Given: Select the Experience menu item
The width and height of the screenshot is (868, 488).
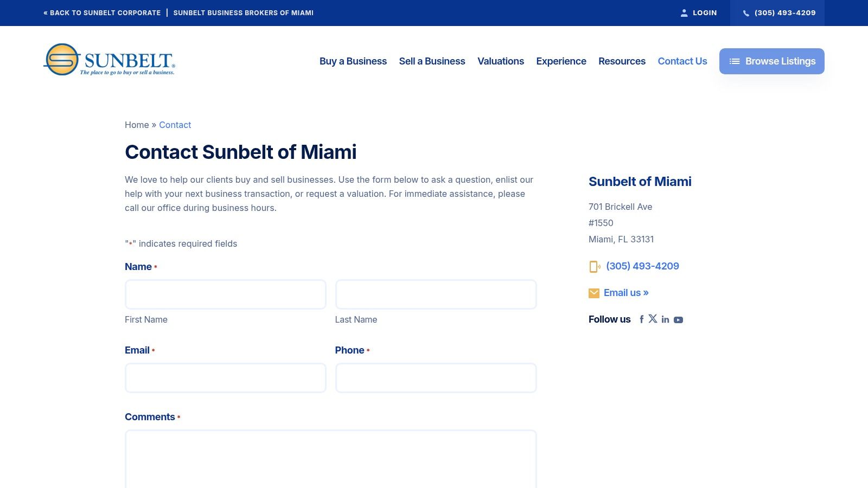Looking at the screenshot, I should (561, 61).
